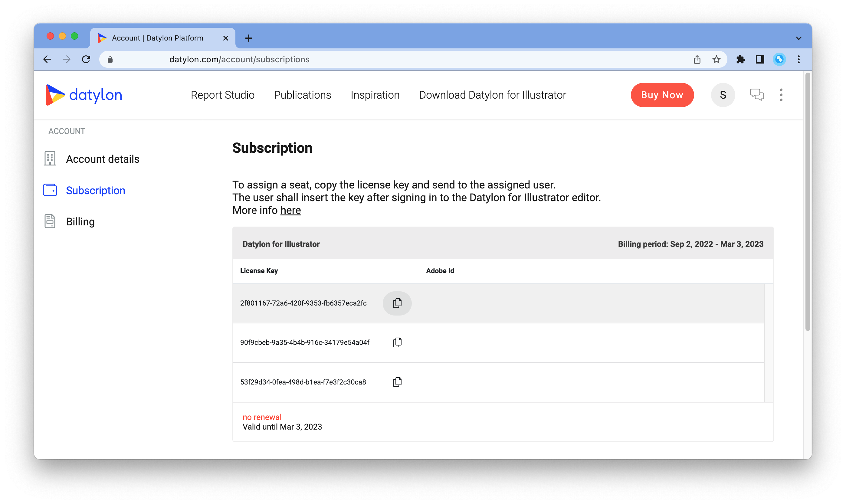Viewport: 846px width, 504px height.
Task: Expand the tab search chevron
Action: coord(799,38)
